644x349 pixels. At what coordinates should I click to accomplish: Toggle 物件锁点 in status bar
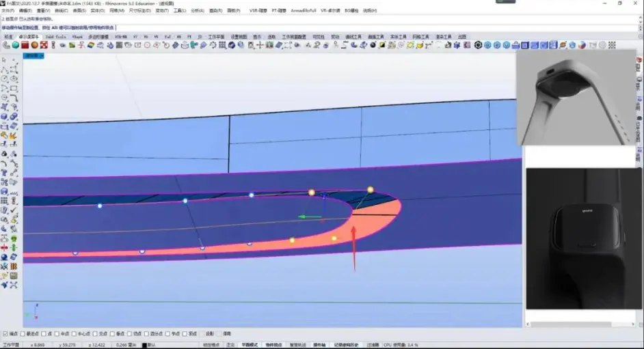273,345
